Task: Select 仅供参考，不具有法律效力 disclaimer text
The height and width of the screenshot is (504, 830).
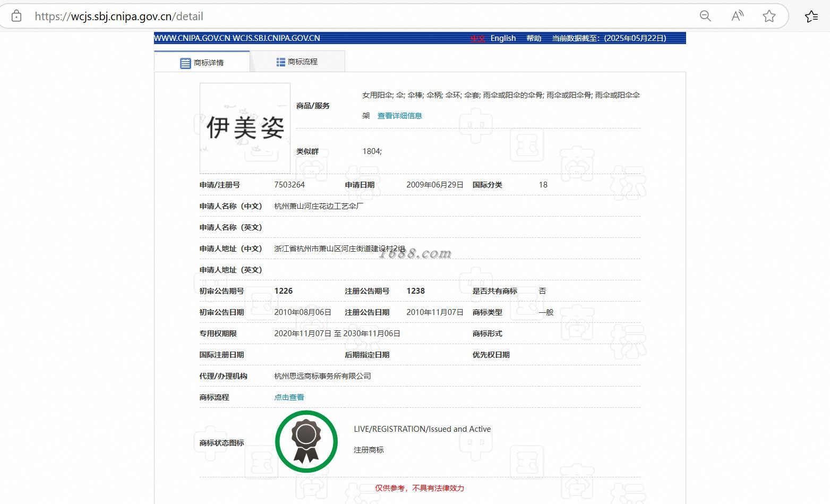Action: (x=420, y=488)
